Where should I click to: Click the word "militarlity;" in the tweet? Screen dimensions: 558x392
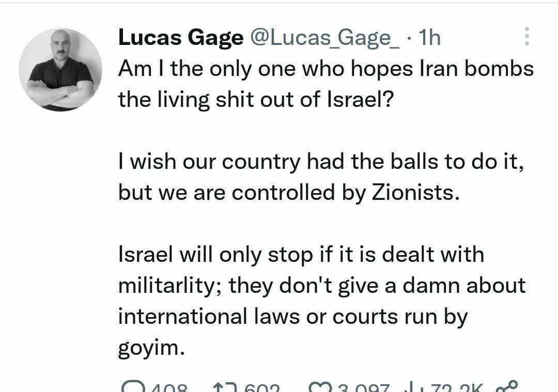171,286
